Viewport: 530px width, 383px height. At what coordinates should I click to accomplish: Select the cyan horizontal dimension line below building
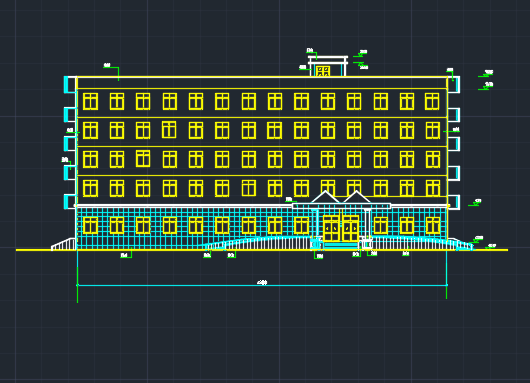coord(262,286)
